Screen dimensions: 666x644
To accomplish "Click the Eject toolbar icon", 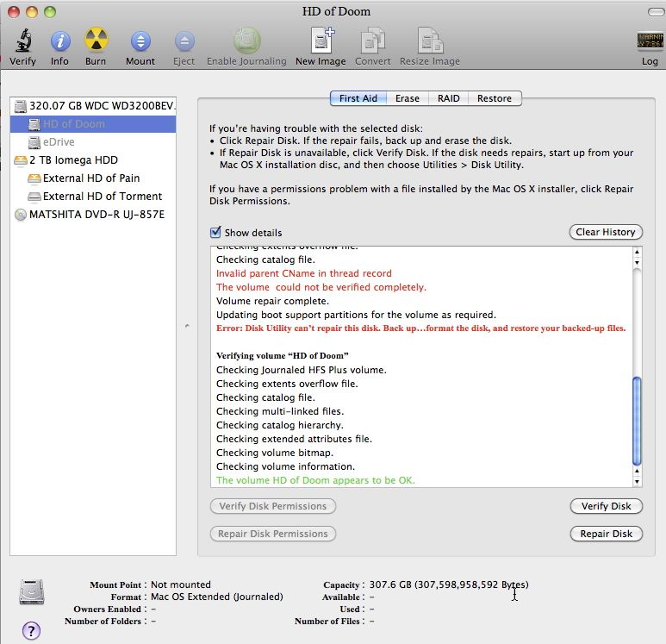I will click(184, 41).
